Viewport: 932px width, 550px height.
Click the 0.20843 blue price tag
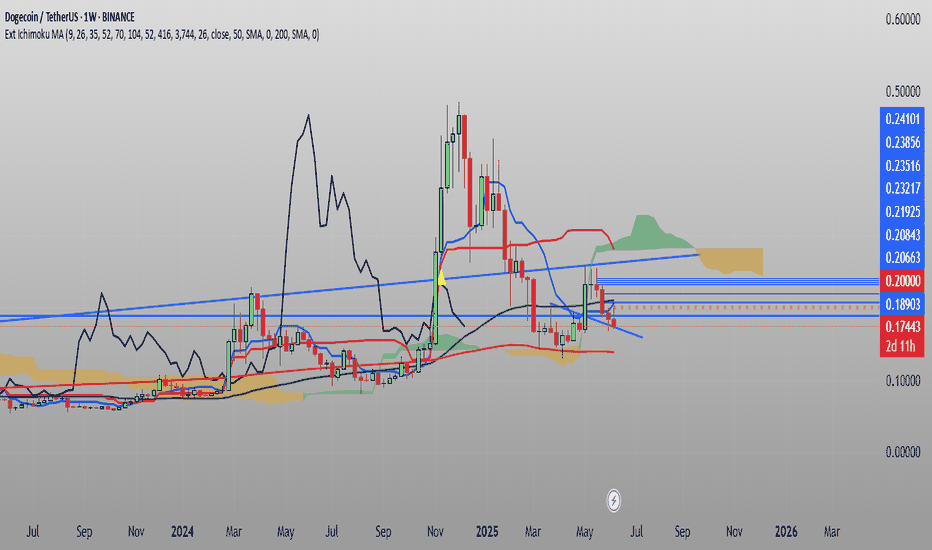[x=902, y=235]
